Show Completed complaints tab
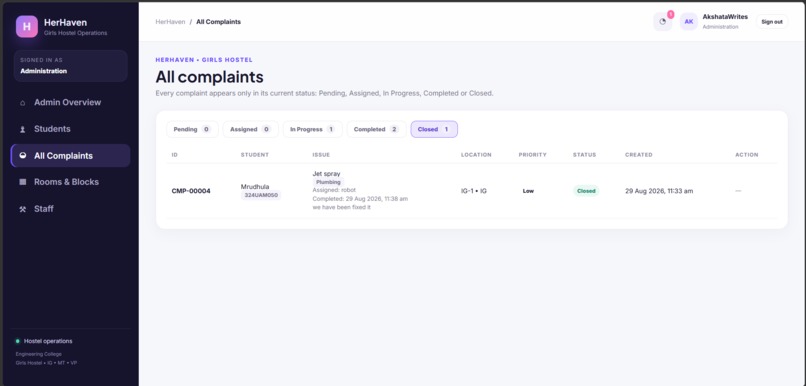806x386 pixels. coord(376,130)
